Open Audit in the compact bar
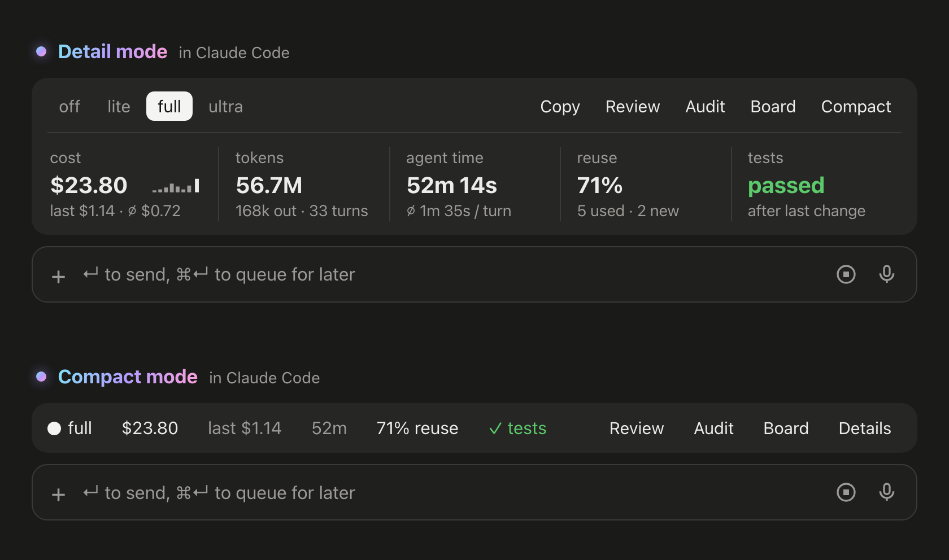 coord(714,428)
